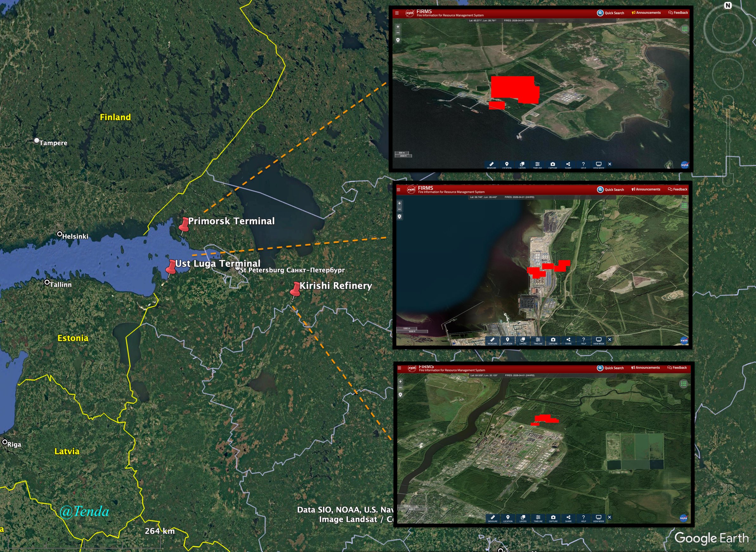Click Capture camera icon in top FIRMS panel

click(x=553, y=165)
